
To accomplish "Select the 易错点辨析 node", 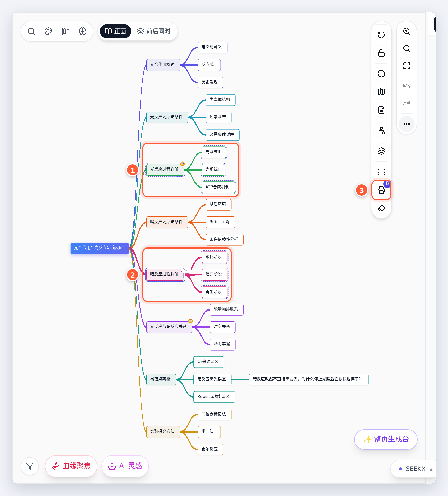I will tap(161, 379).
